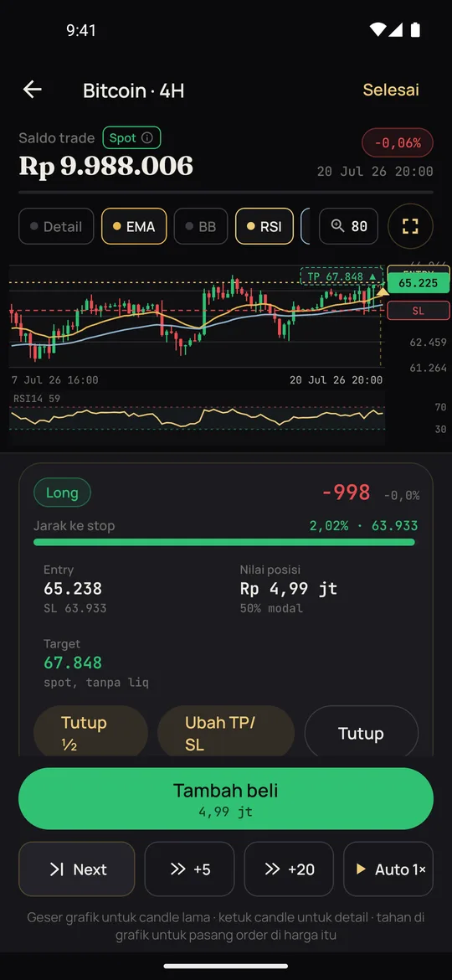Advance one candle with Next
The image size is (452, 980).
[77, 869]
